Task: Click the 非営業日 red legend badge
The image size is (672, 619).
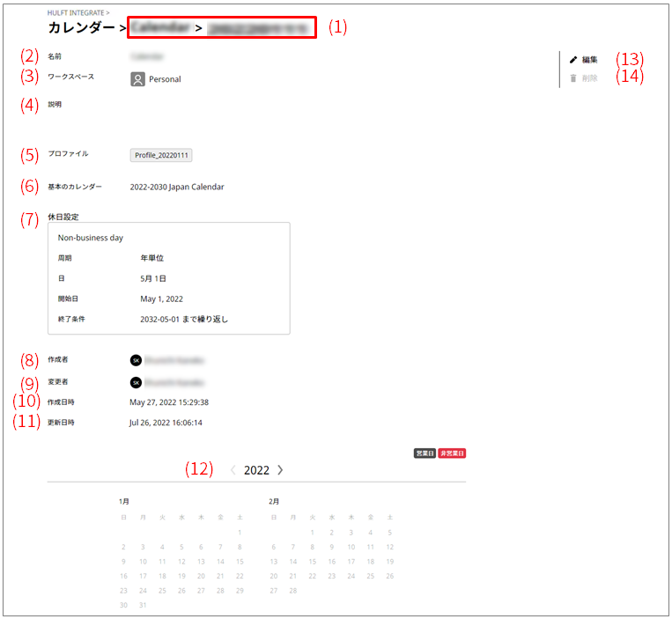Action: point(452,453)
